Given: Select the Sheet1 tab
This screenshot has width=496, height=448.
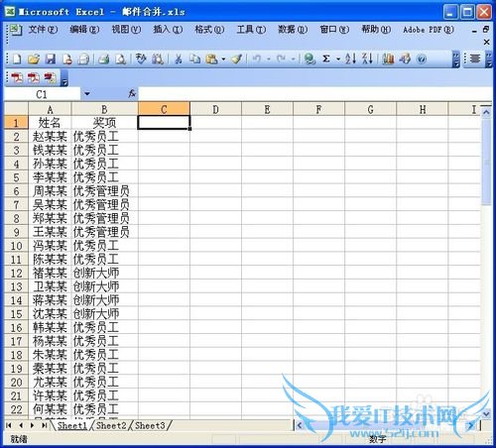Looking at the screenshot, I should click(x=72, y=425).
